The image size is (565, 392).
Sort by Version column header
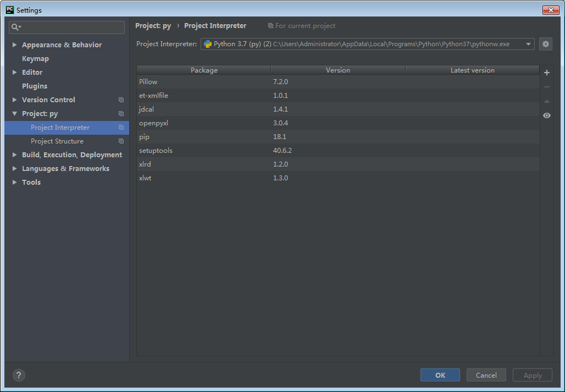point(338,70)
